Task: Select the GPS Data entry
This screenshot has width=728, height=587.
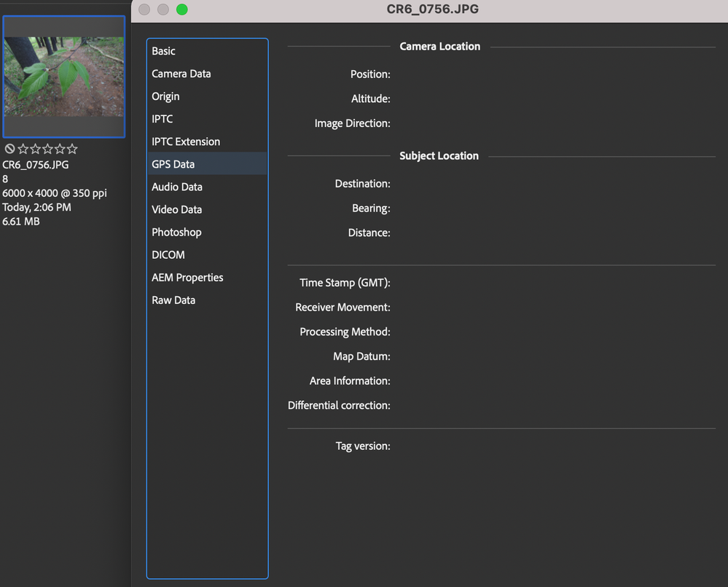Action: pyautogui.click(x=173, y=164)
